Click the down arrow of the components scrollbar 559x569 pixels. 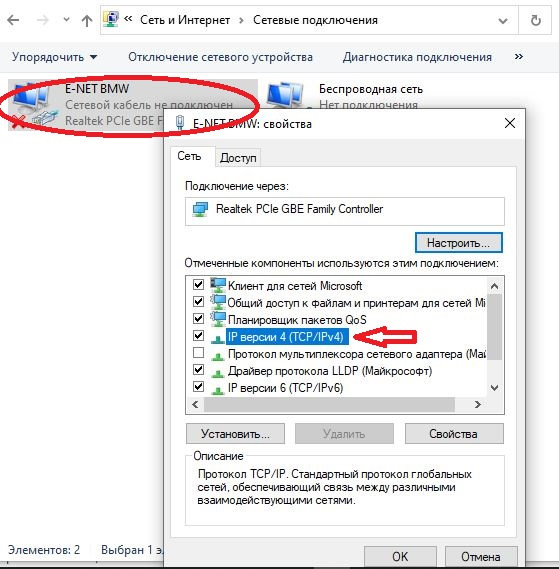(x=494, y=388)
